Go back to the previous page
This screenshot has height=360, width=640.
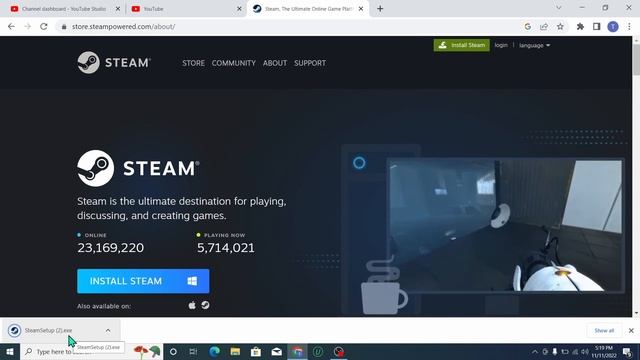click(11, 27)
